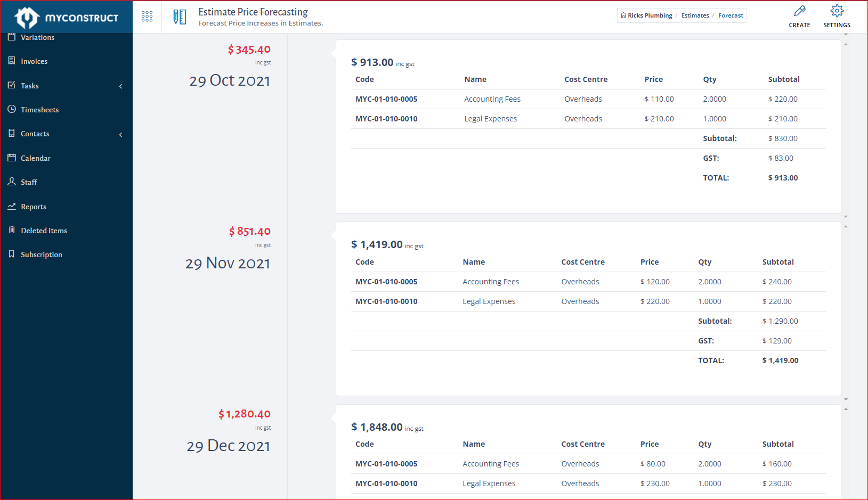Screen dimensions: 868x500
Task: Click Legal Expenses in the October table
Action: tap(490, 119)
